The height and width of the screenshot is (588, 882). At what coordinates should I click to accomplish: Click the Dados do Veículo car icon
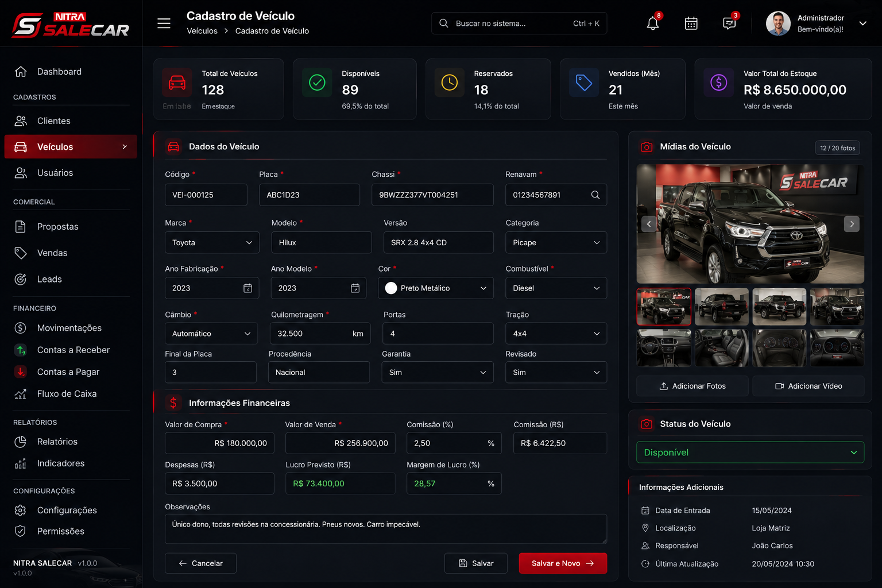coord(173,147)
